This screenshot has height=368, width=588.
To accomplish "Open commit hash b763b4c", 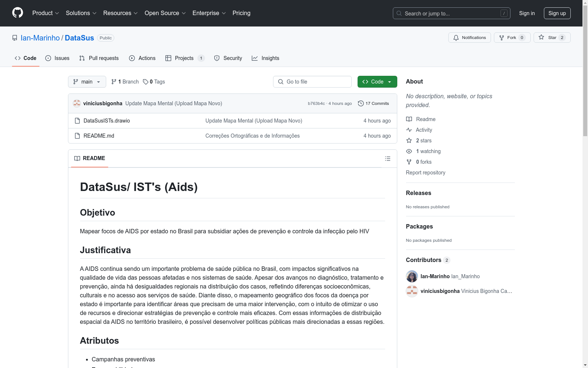I will click(x=316, y=103).
